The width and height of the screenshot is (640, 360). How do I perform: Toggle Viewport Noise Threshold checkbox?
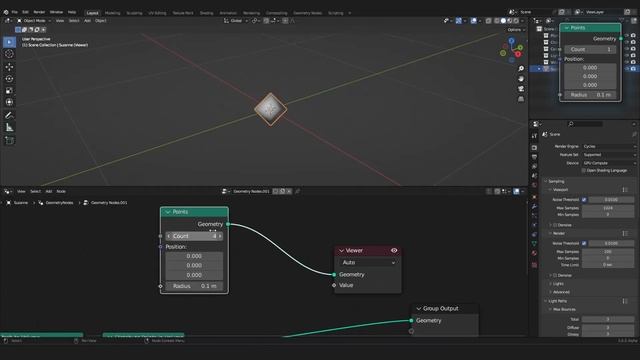point(584,200)
